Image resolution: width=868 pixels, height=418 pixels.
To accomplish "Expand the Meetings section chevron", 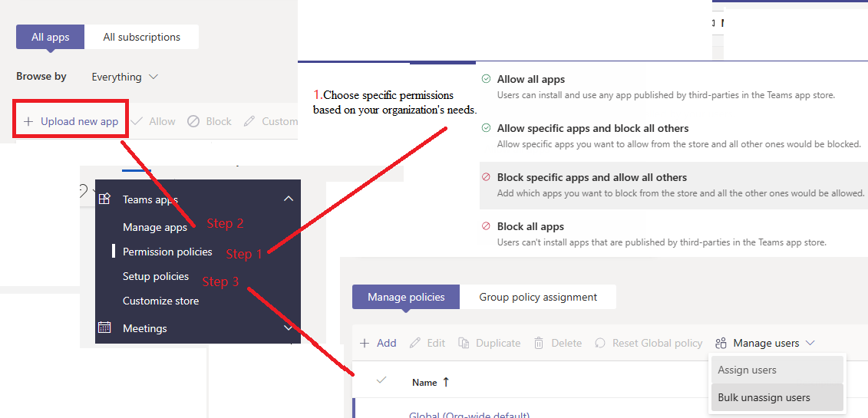I will (289, 327).
